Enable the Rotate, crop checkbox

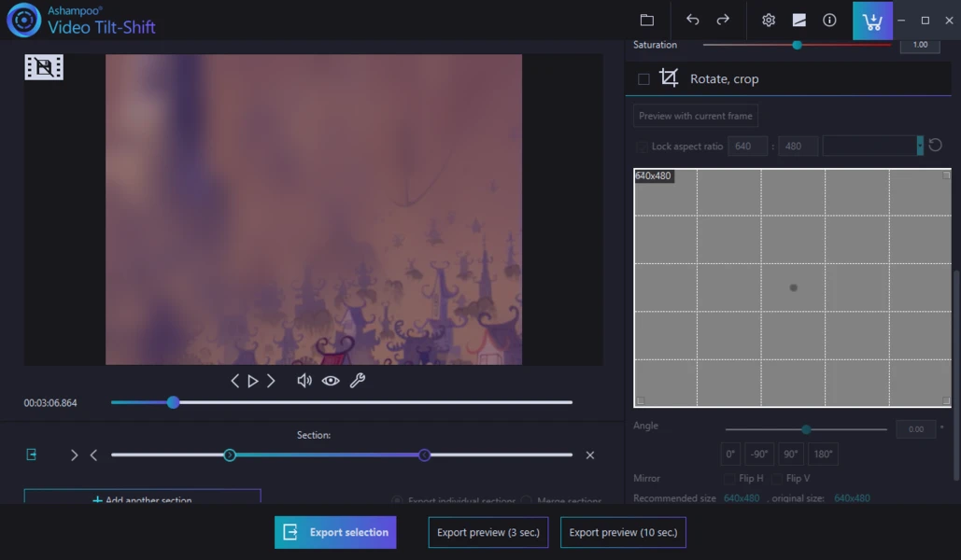(x=643, y=79)
